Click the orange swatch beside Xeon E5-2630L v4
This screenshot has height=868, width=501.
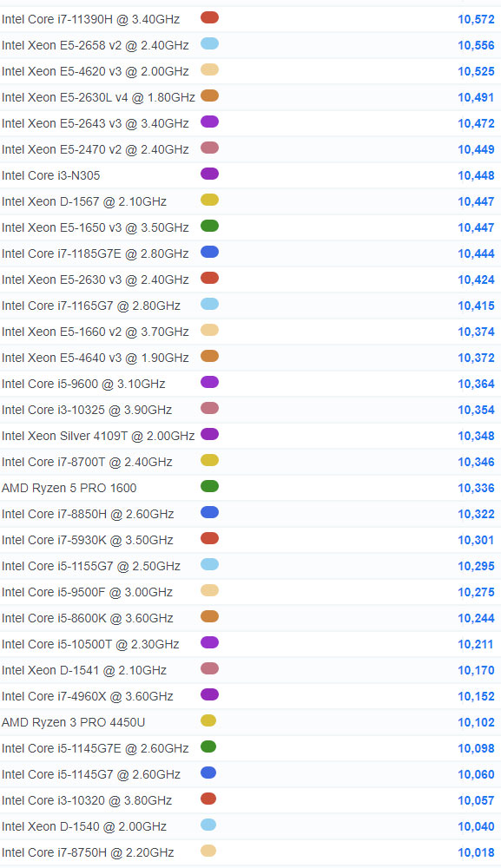tap(209, 95)
